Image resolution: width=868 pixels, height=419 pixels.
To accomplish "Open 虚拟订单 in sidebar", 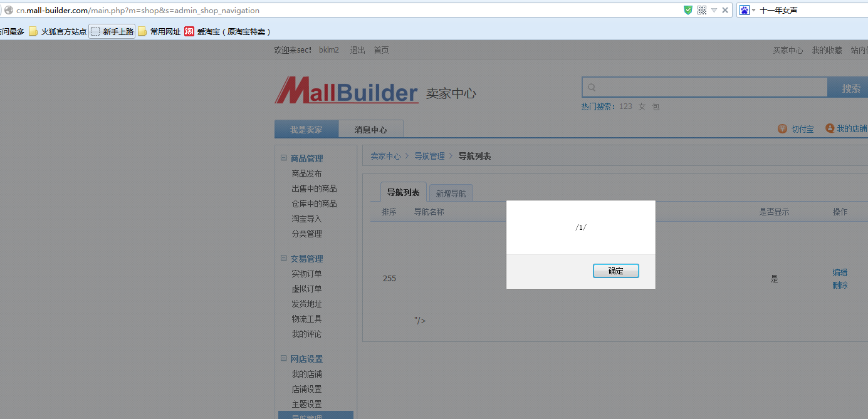I will click(306, 289).
